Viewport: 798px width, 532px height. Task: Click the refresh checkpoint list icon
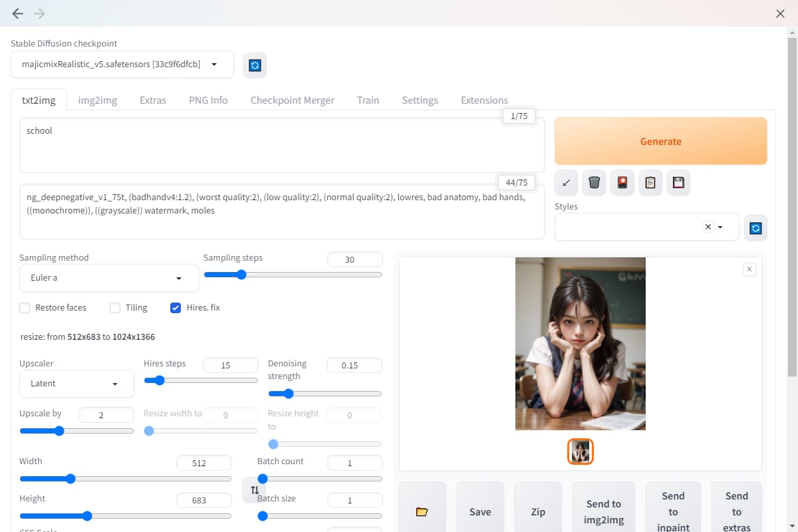pos(255,65)
